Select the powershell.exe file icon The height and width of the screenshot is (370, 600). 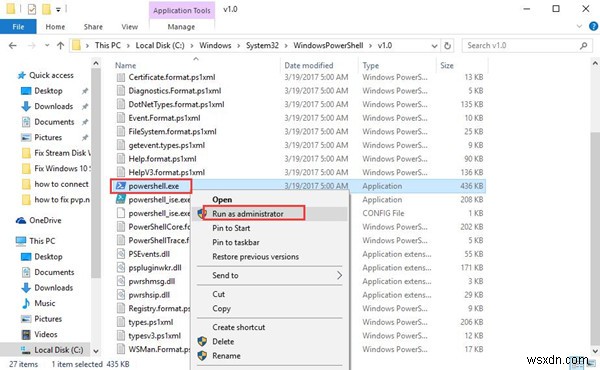[121, 186]
